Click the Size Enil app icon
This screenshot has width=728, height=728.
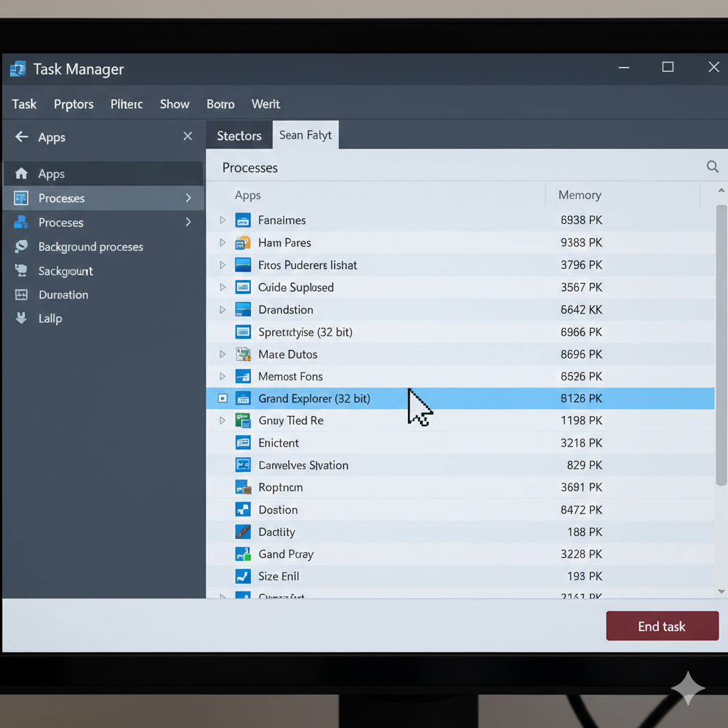coord(243,576)
